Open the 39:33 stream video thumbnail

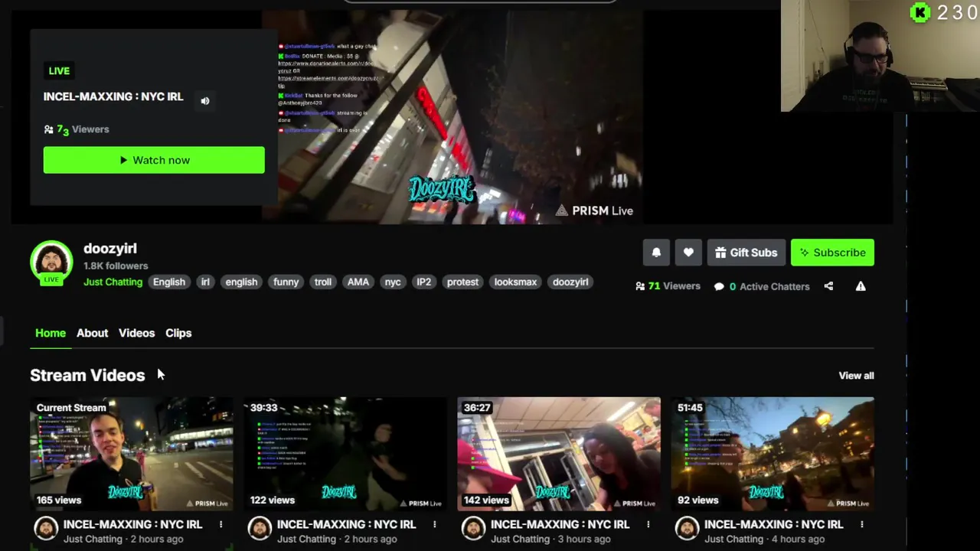[x=345, y=454]
